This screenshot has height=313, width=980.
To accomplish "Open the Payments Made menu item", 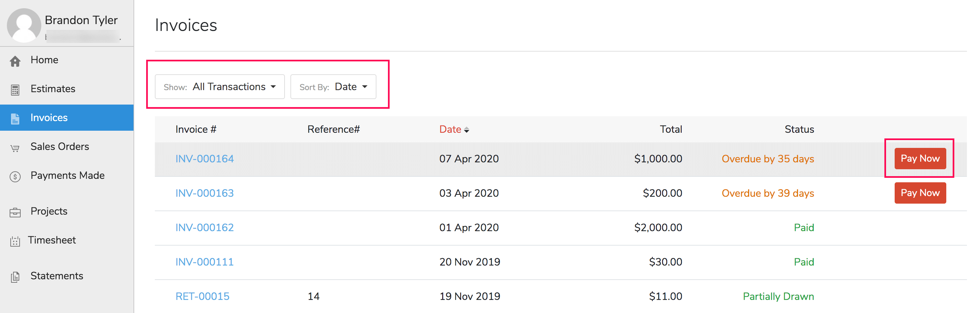I will (x=67, y=175).
